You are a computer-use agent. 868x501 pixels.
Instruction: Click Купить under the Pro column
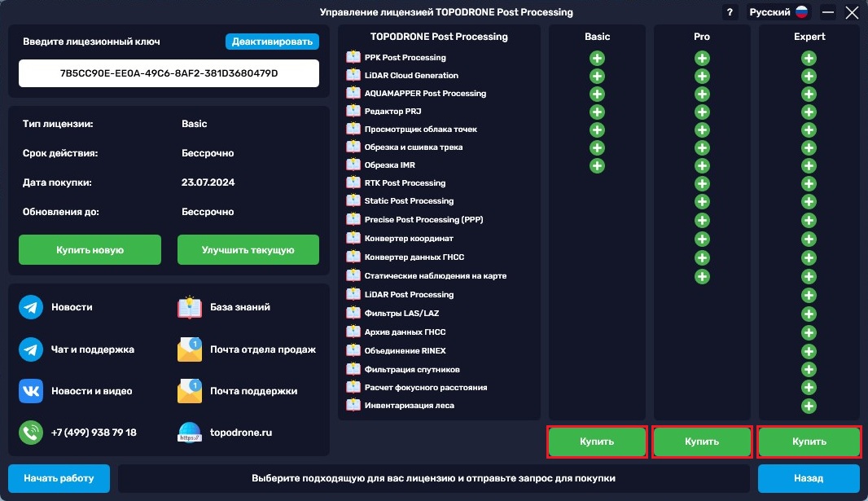click(x=702, y=442)
